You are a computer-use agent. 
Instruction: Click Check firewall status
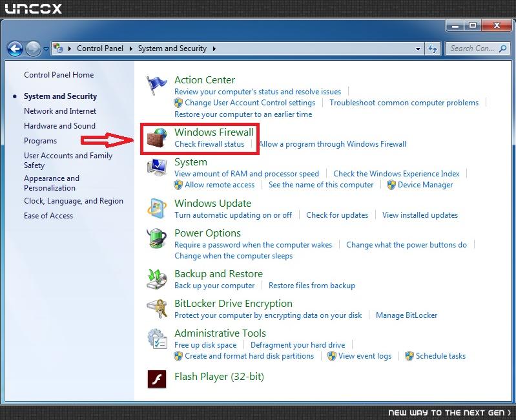click(209, 144)
